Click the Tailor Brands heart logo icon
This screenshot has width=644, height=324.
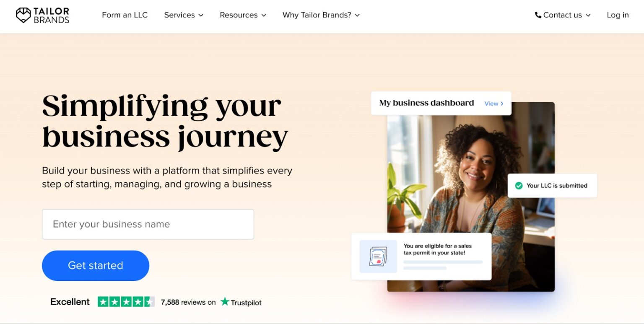[23, 15]
